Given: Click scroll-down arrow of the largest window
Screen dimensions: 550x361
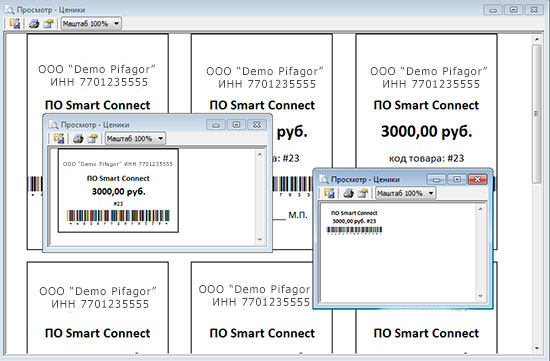Looking at the screenshot, I should click(x=536, y=348).
